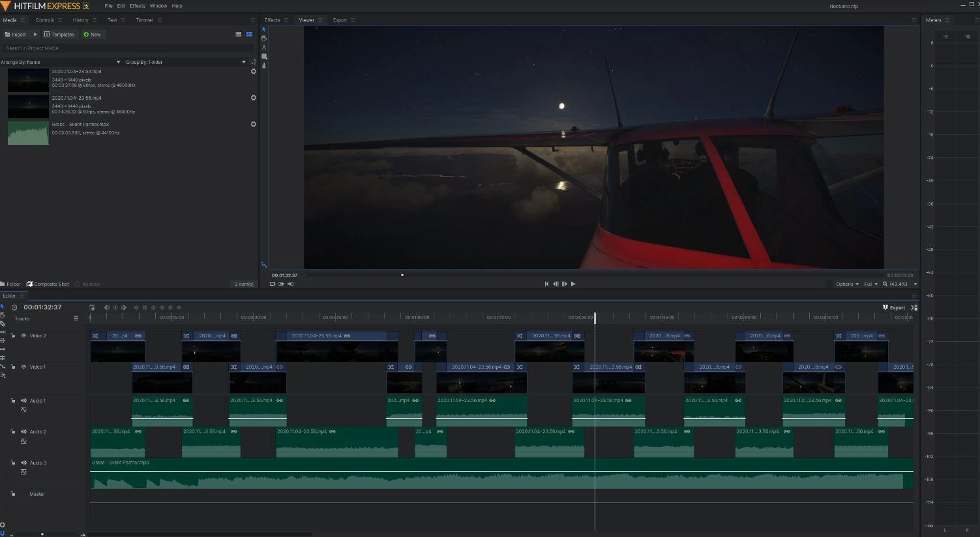
Task: Hide the Video 2 track
Action: coord(23,336)
